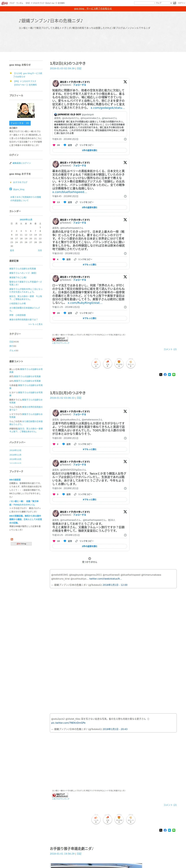Click the goo logo in top bar
Screen dimensions: 186x868
click(4, 3)
